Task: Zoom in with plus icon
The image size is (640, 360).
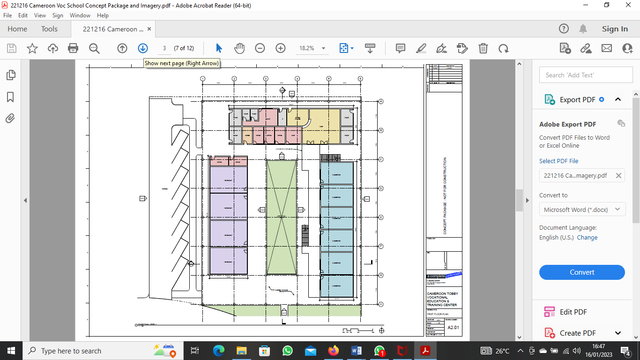Action: point(280,48)
